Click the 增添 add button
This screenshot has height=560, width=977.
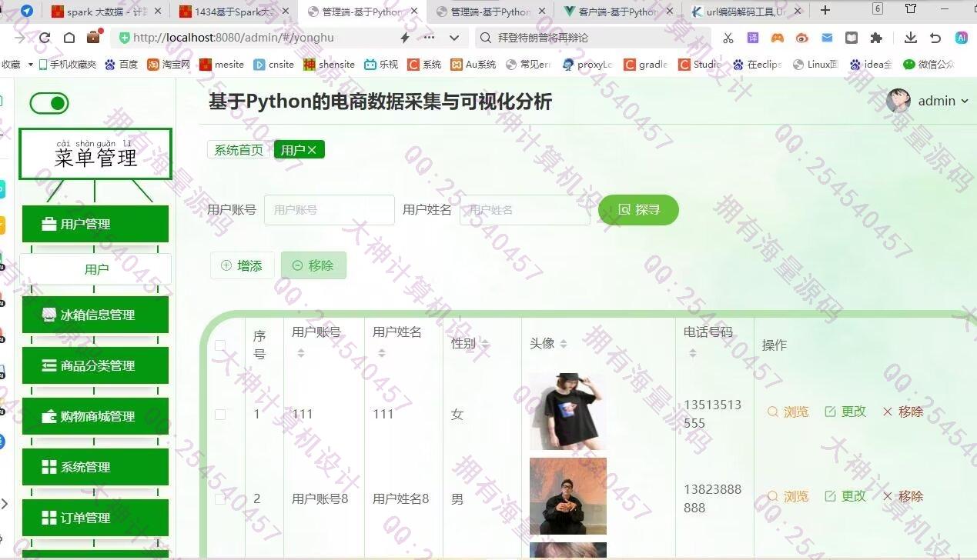[x=242, y=265]
